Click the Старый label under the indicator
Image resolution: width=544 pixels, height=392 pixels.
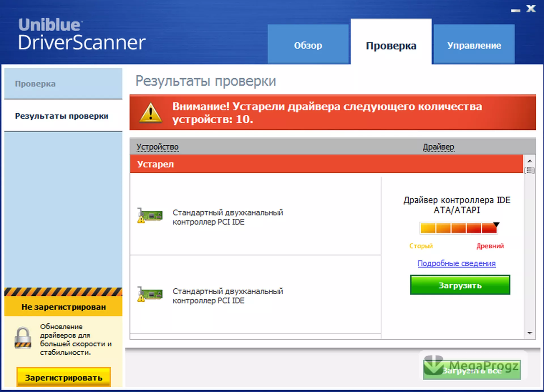point(421,246)
